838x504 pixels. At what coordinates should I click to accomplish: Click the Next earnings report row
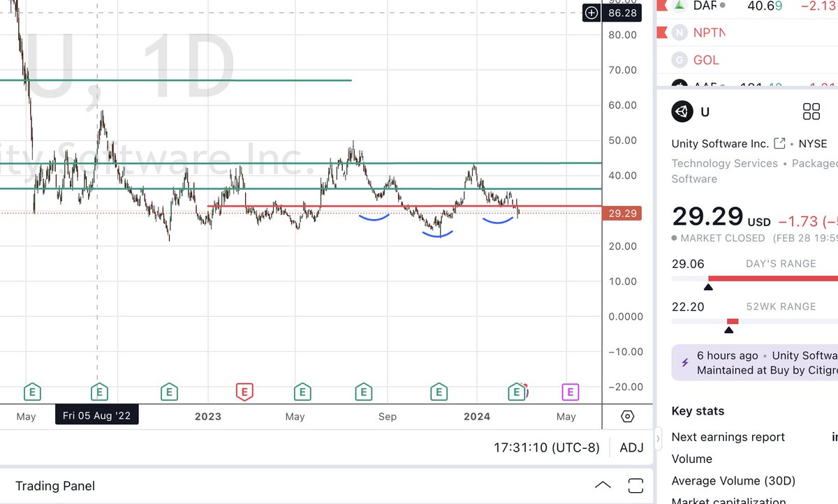pos(754,437)
